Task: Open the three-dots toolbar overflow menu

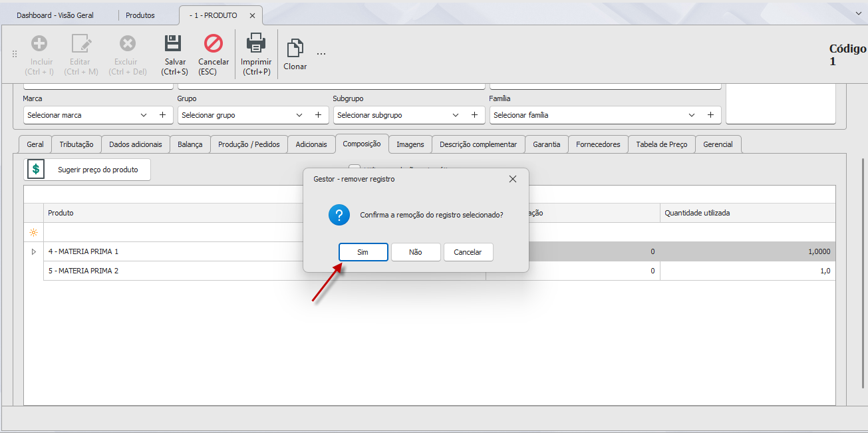Action: click(x=321, y=53)
